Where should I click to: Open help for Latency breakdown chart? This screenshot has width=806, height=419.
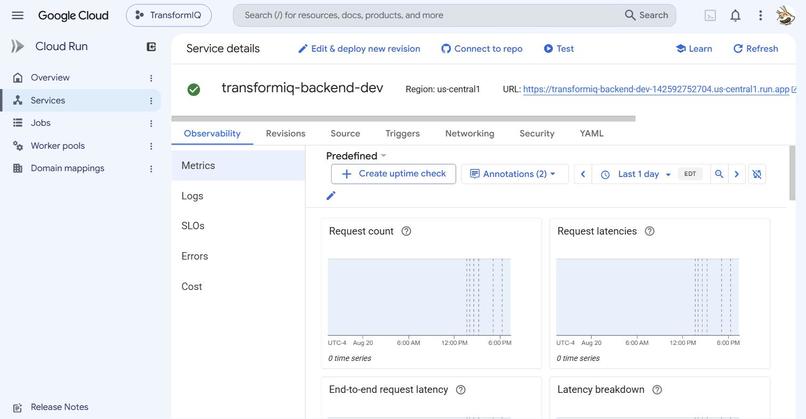click(x=657, y=390)
